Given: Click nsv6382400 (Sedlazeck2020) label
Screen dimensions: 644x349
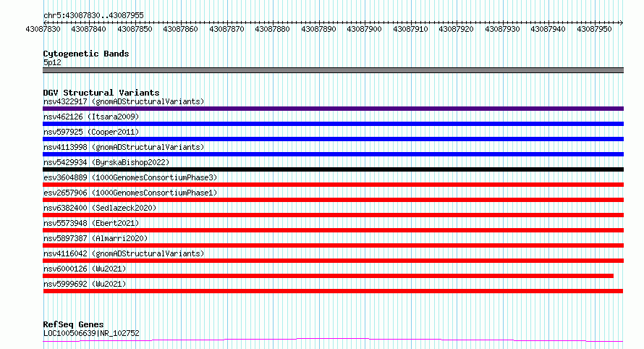Looking at the screenshot, I should 100,208.
